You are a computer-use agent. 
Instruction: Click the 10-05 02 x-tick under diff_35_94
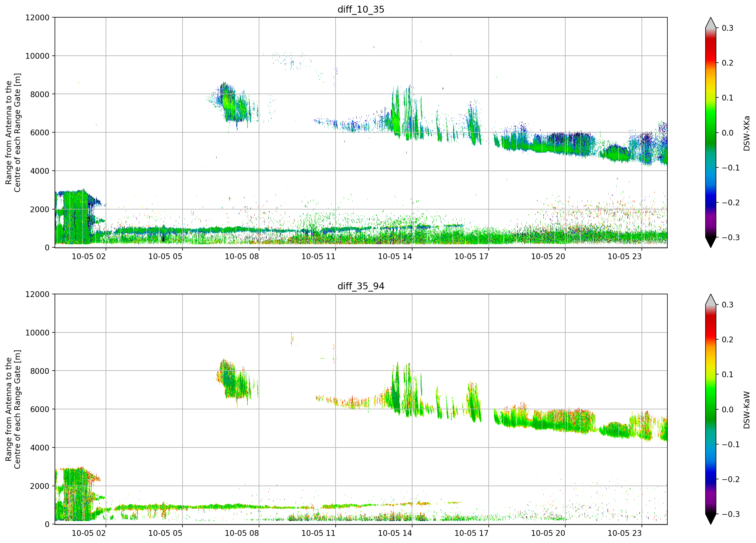pos(89,533)
